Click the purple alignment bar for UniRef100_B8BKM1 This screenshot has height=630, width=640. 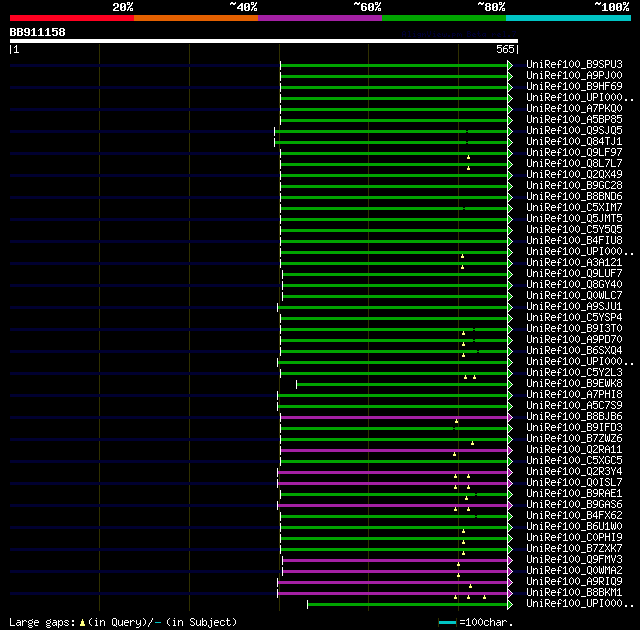click(393, 594)
